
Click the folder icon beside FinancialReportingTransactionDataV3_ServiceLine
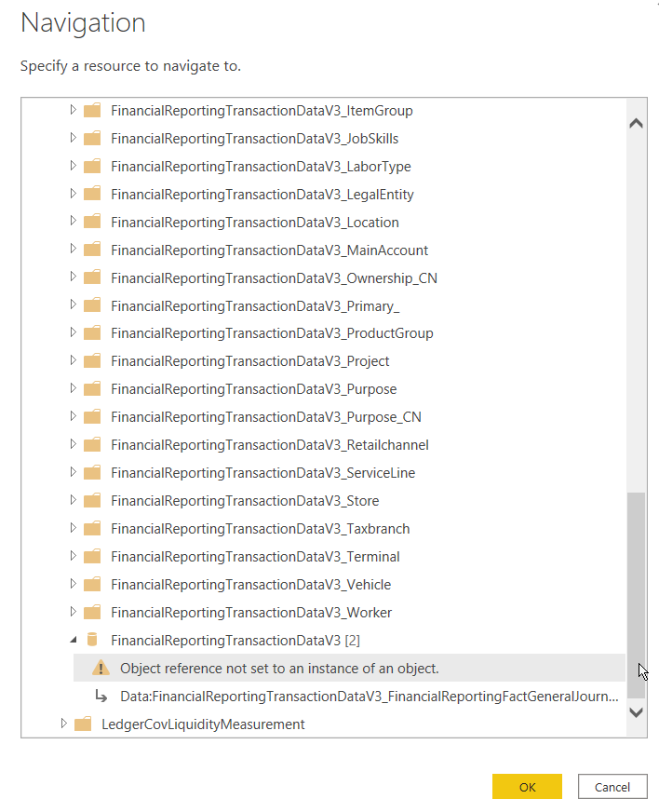92,473
